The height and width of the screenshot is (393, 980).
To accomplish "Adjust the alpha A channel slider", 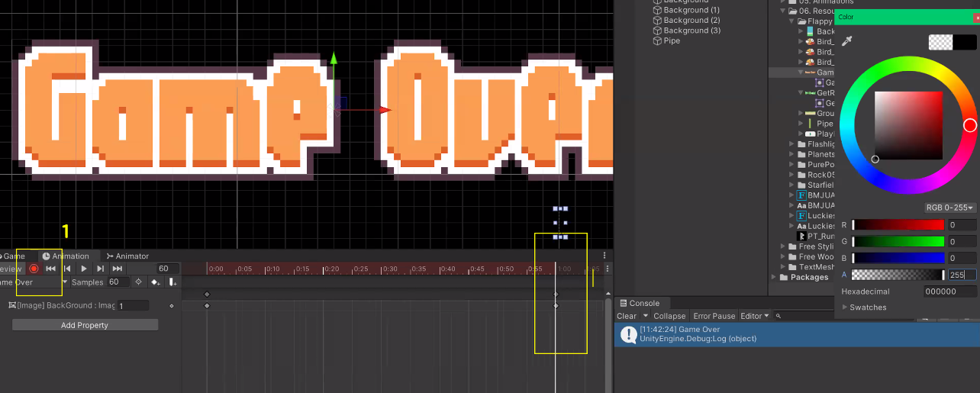I will coord(898,275).
